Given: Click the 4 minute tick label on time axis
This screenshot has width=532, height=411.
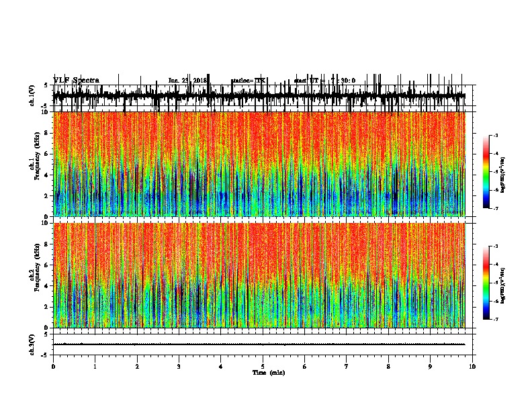Looking at the screenshot, I should click(221, 367).
